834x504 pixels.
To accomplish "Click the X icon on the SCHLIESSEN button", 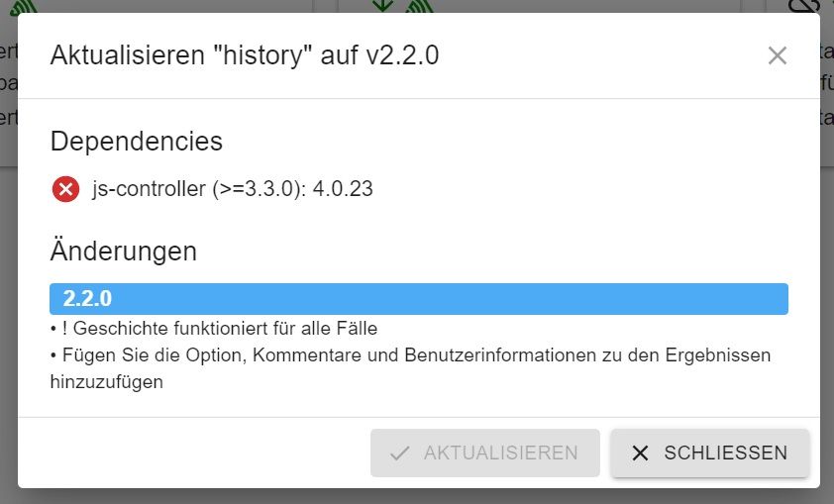I will [641, 454].
